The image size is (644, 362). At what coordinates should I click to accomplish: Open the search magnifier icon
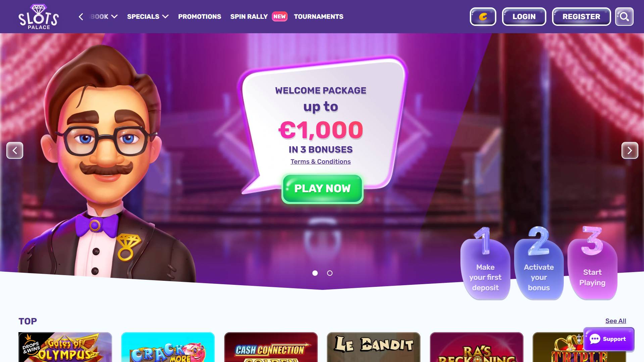(624, 16)
